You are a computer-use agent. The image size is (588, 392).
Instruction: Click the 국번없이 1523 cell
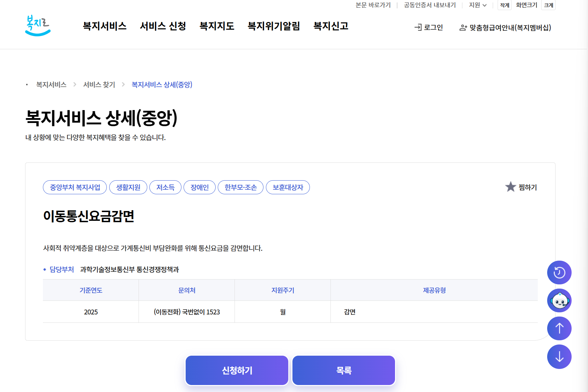click(187, 312)
